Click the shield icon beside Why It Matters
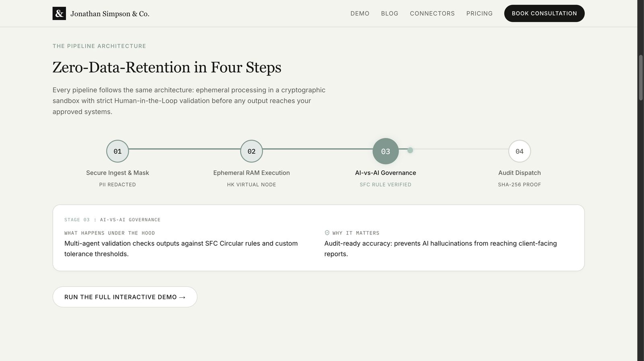 point(327,233)
